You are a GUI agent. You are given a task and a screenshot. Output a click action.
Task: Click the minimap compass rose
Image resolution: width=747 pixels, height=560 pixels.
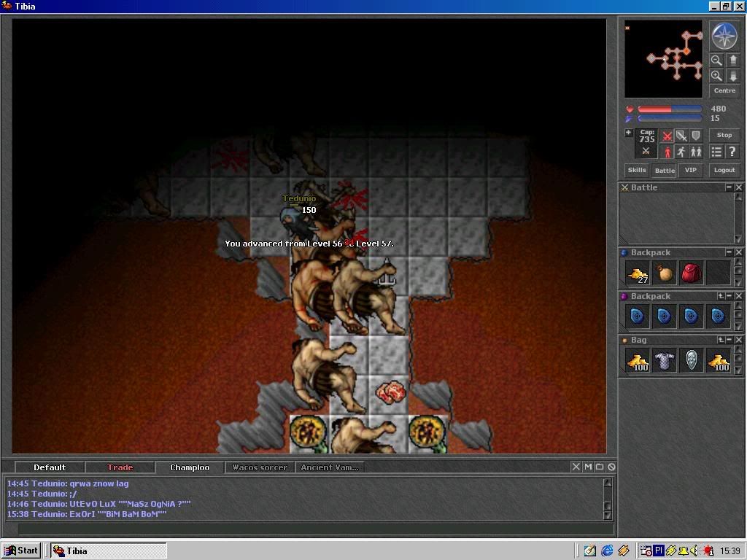[x=724, y=36]
